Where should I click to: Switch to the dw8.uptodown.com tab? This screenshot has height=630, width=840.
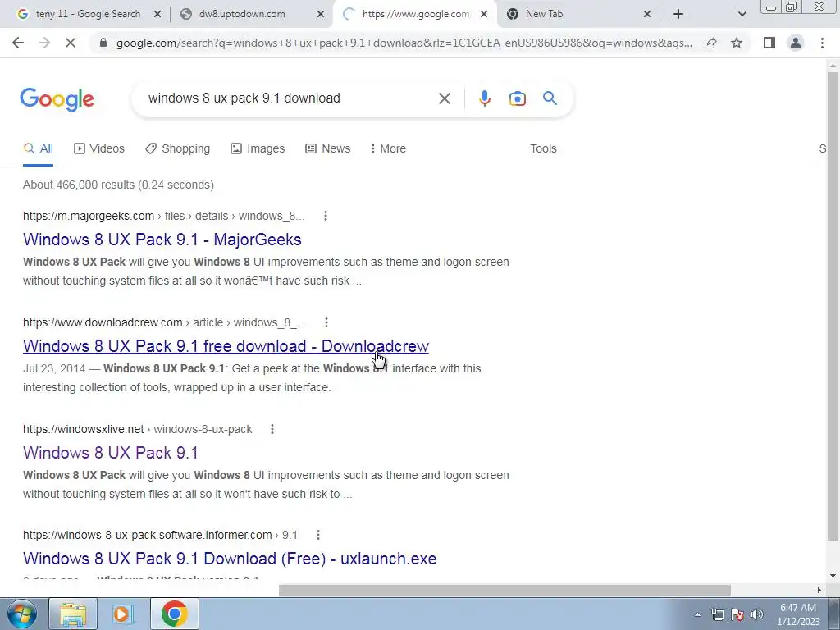coord(242,15)
